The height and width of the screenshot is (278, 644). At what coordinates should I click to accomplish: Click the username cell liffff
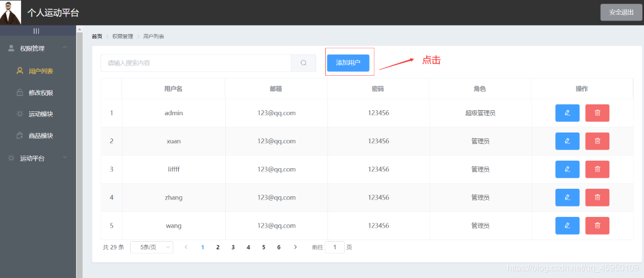[x=173, y=169]
